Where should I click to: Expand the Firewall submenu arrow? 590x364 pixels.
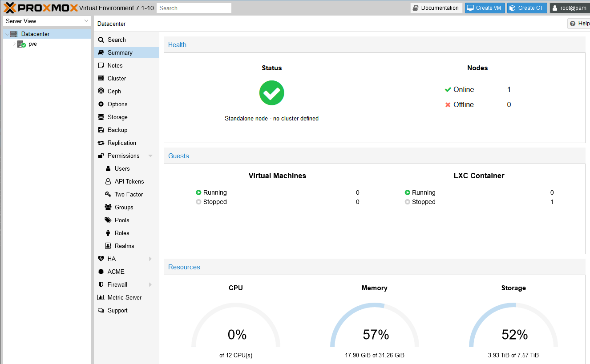[150, 284]
